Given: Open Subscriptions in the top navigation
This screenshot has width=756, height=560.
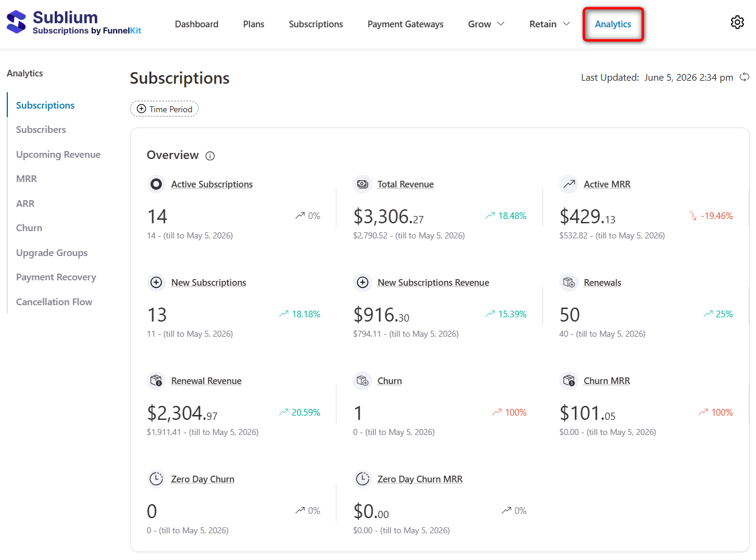Looking at the screenshot, I should coord(316,24).
